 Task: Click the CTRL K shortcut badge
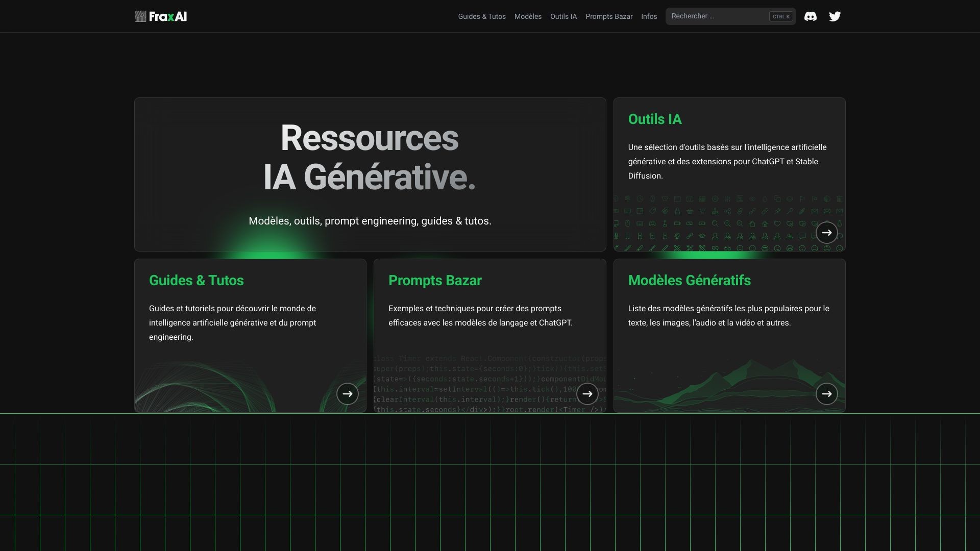pyautogui.click(x=781, y=16)
